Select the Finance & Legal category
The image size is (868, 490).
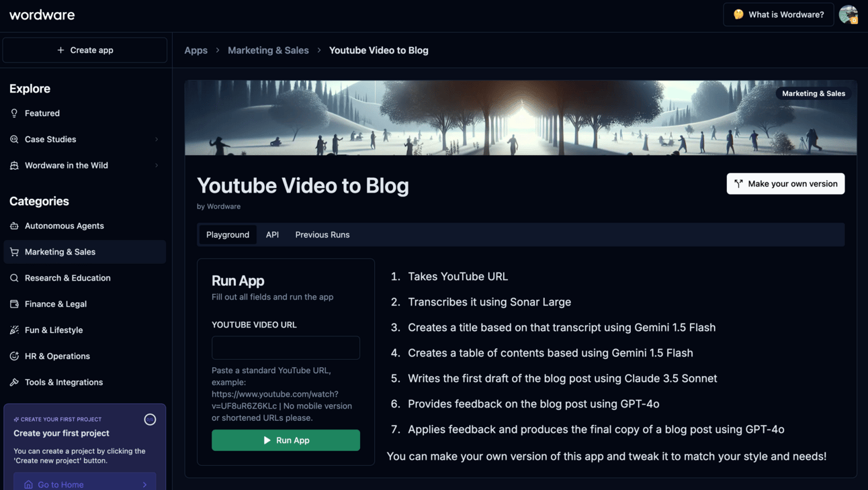85,304
